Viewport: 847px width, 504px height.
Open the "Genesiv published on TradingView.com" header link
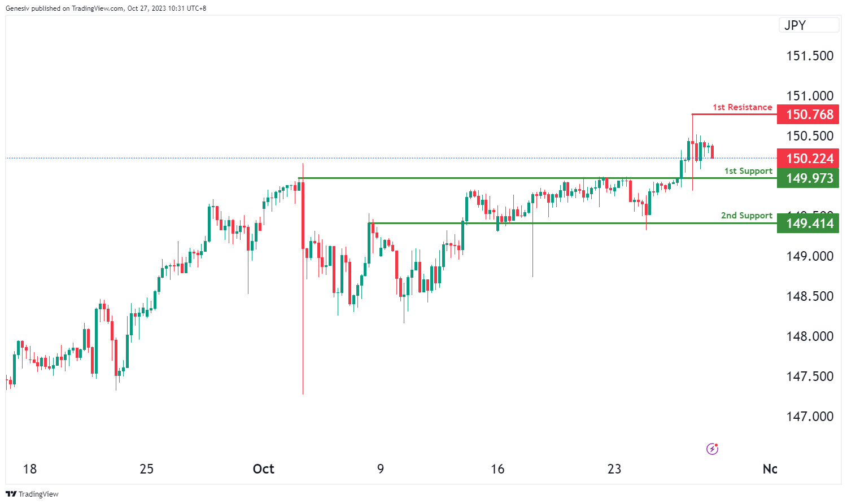pyautogui.click(x=106, y=8)
